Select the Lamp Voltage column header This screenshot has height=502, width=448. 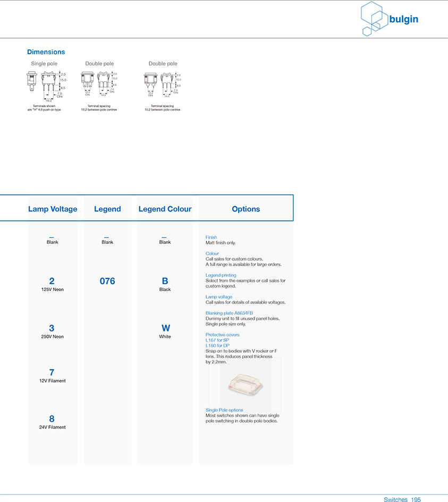(53, 209)
